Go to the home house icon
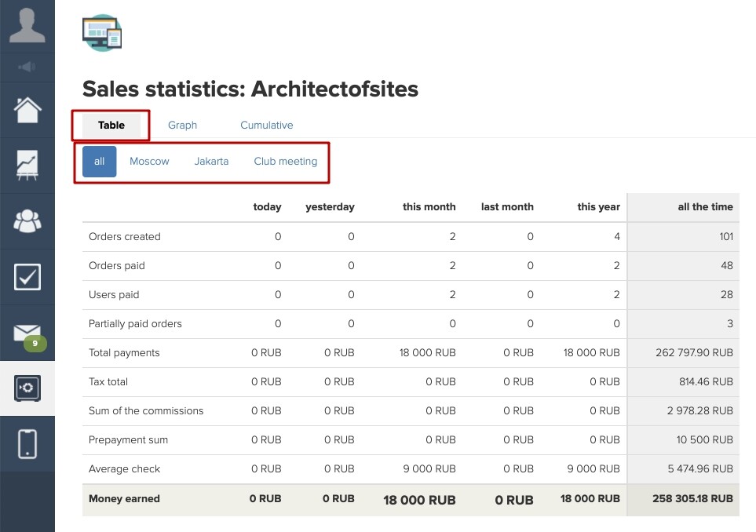756x532 pixels. coord(27,110)
